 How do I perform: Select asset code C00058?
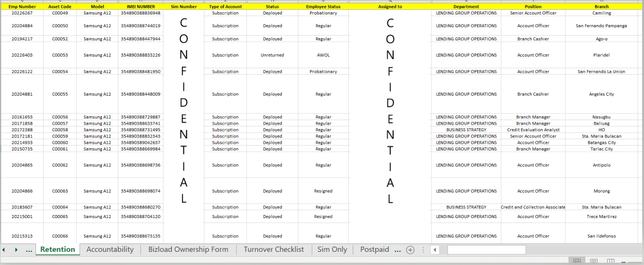(x=60, y=130)
